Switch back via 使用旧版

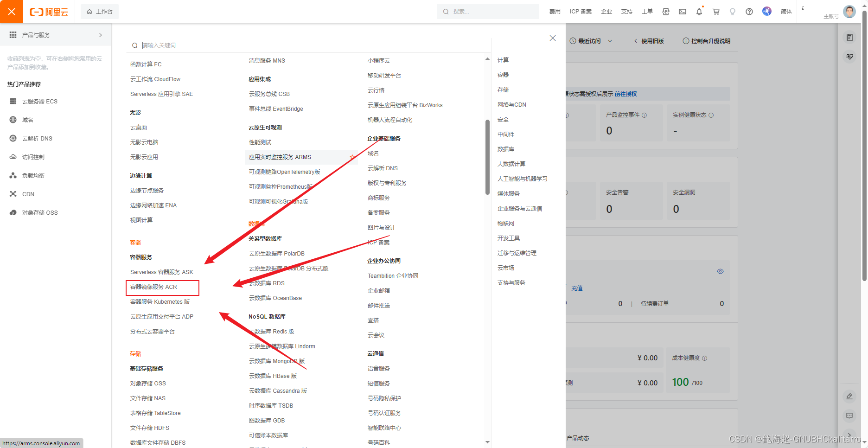pos(649,41)
